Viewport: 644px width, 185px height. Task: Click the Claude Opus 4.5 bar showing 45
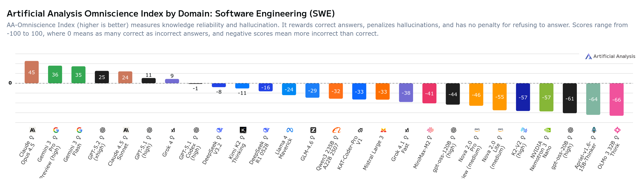32,72
